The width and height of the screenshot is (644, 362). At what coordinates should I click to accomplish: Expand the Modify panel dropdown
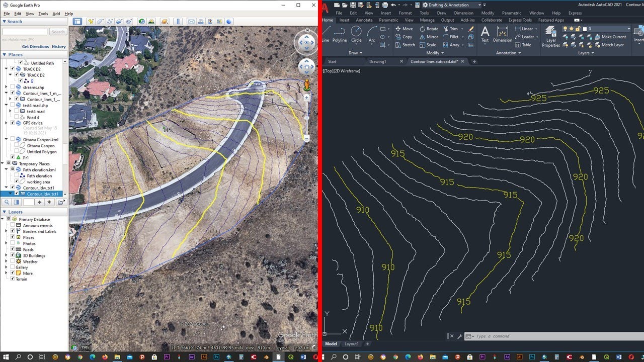[435, 53]
